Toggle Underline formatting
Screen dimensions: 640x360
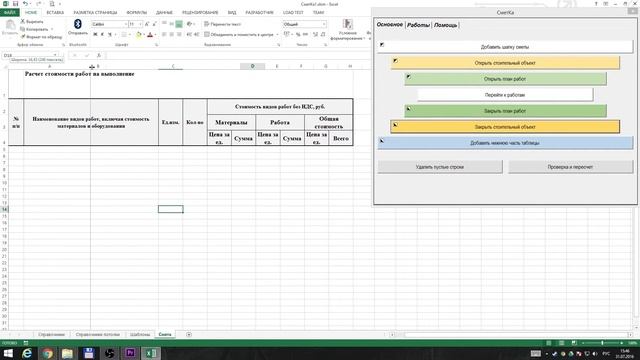pos(109,35)
